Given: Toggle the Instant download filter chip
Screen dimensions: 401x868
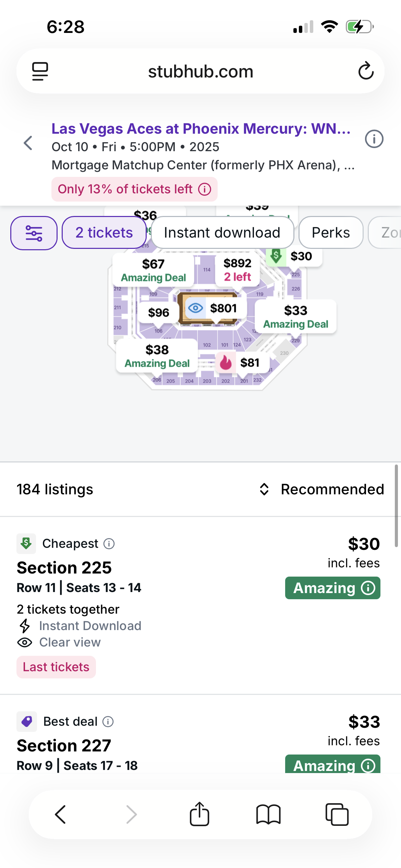Looking at the screenshot, I should [x=222, y=233].
